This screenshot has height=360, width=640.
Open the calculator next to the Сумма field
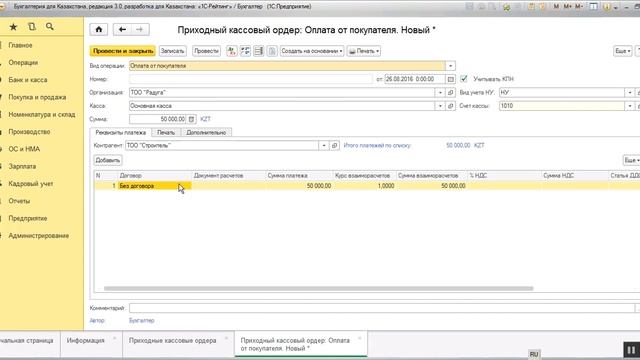click(x=191, y=119)
